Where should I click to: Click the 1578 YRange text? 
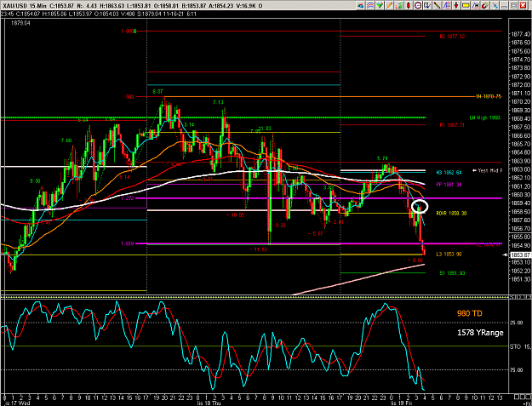tap(480, 333)
